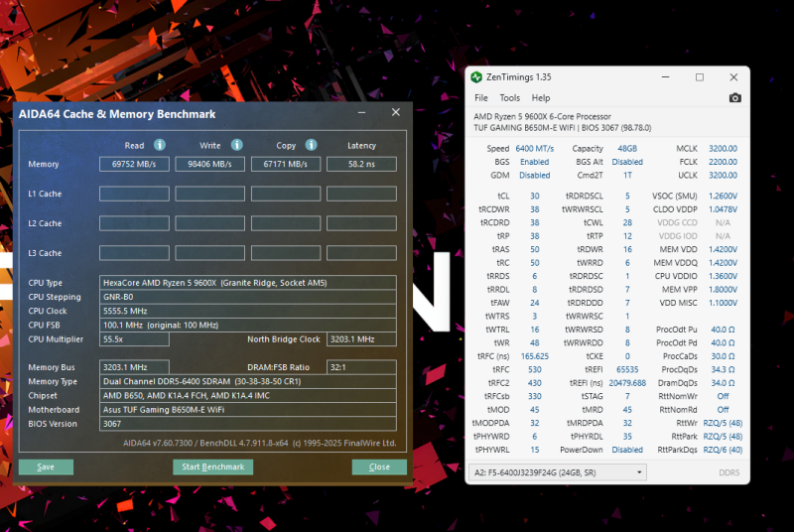This screenshot has height=532, width=794.
Task: Click the tCL value 30
Action: pos(534,196)
